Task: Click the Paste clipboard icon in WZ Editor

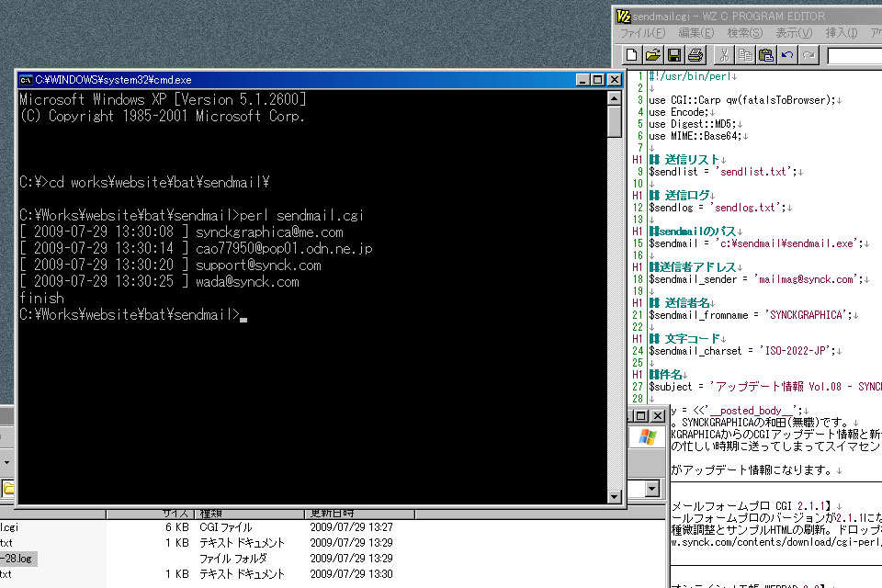Action: [x=766, y=55]
